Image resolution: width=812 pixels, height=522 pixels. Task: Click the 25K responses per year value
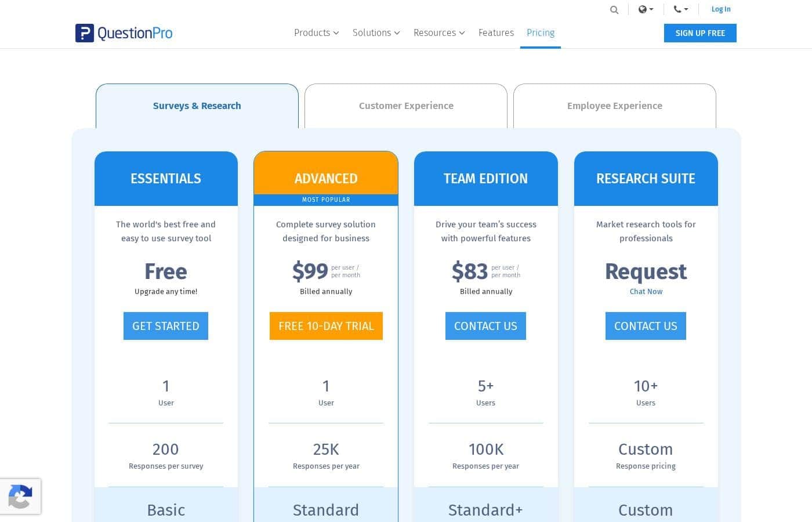click(x=326, y=449)
